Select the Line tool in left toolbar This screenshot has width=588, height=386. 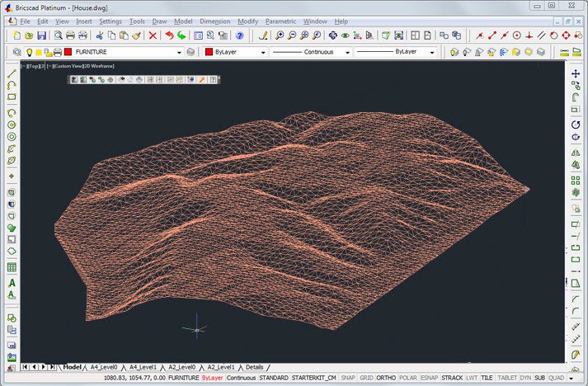pos(12,73)
